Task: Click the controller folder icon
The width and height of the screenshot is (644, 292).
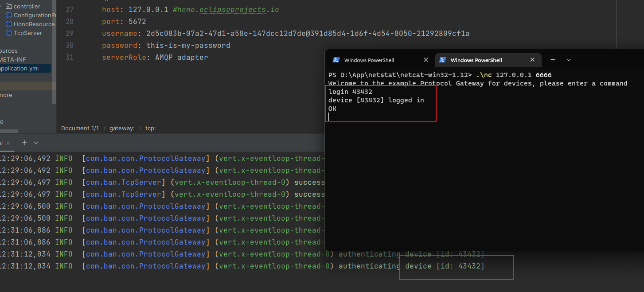Action: [8, 7]
